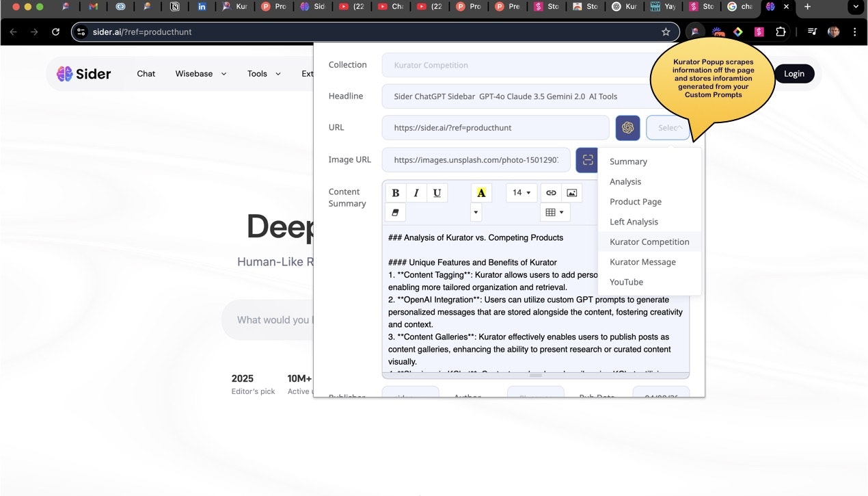The height and width of the screenshot is (496, 868).
Task: Click the editor resize handle bar
Action: pos(536,375)
